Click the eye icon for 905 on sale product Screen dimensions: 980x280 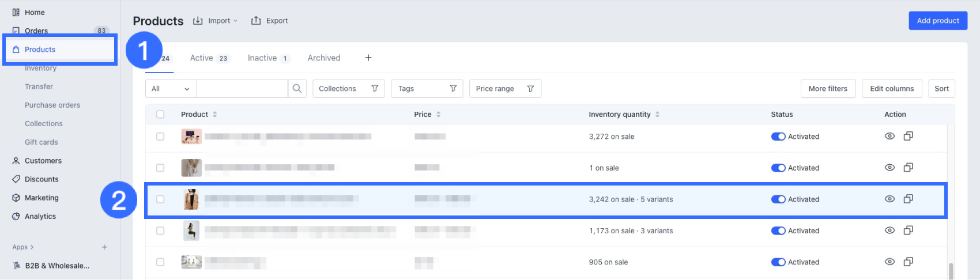pyautogui.click(x=889, y=262)
